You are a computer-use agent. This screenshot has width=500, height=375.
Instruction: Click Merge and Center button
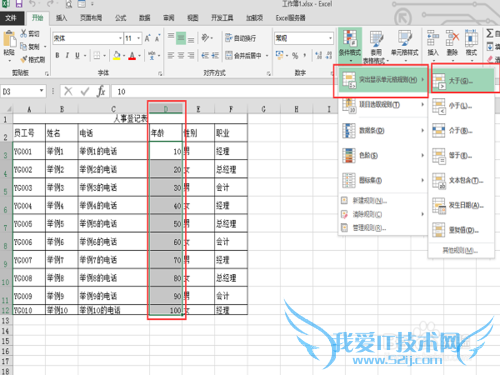[x=244, y=55]
